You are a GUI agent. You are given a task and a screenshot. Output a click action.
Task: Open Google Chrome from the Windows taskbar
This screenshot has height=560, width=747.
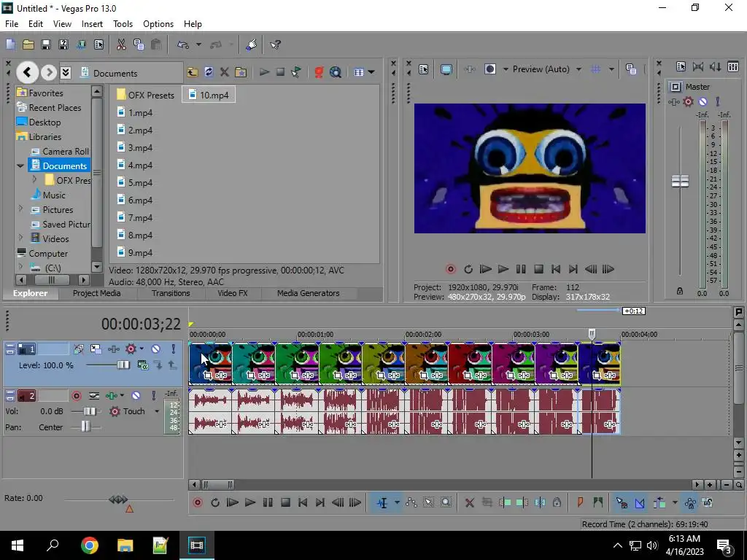coord(89,545)
